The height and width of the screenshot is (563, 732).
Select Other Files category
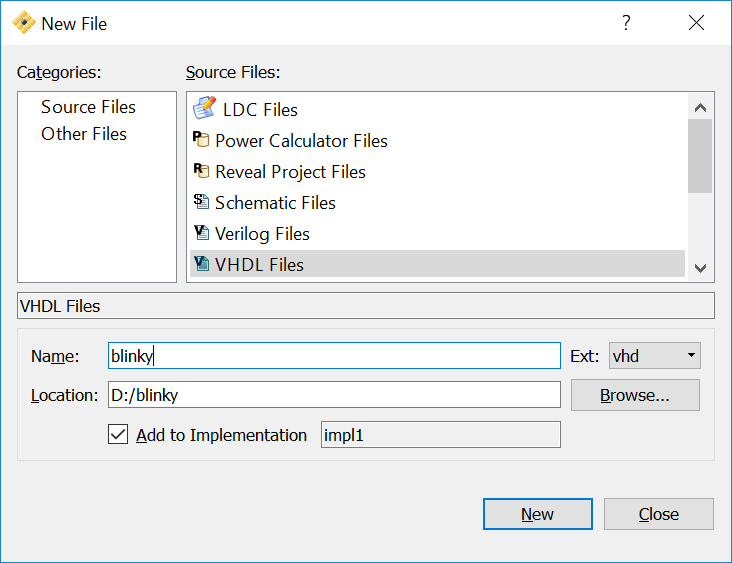[84, 134]
